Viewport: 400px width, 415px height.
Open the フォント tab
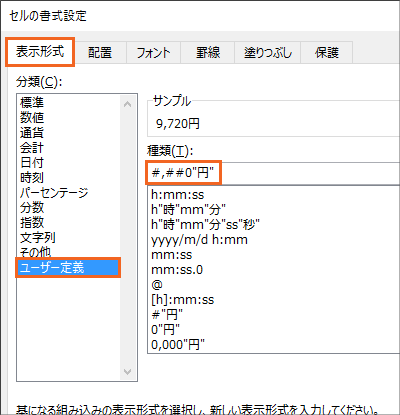click(153, 52)
